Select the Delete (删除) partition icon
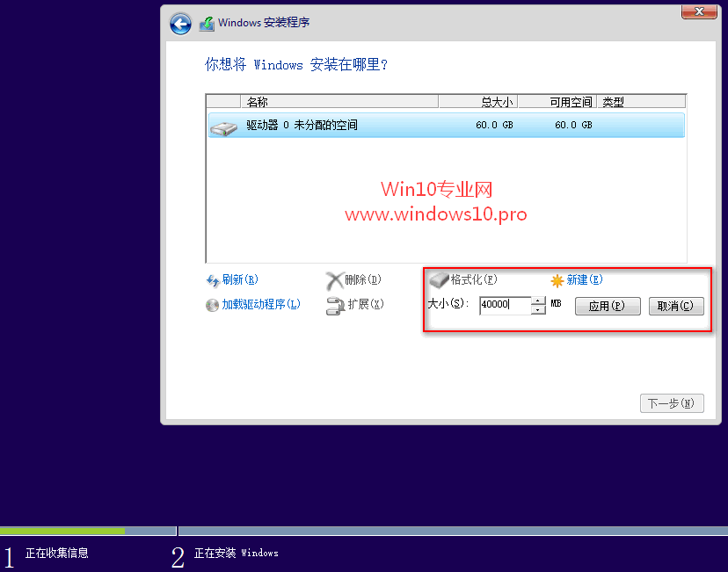Viewport: 728px width, 572px height. pyautogui.click(x=336, y=279)
